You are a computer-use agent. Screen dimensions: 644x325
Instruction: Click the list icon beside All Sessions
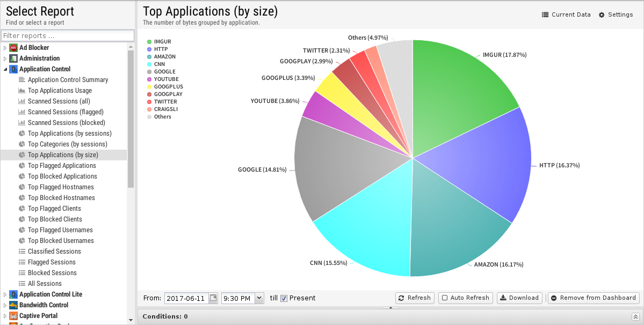(x=22, y=283)
